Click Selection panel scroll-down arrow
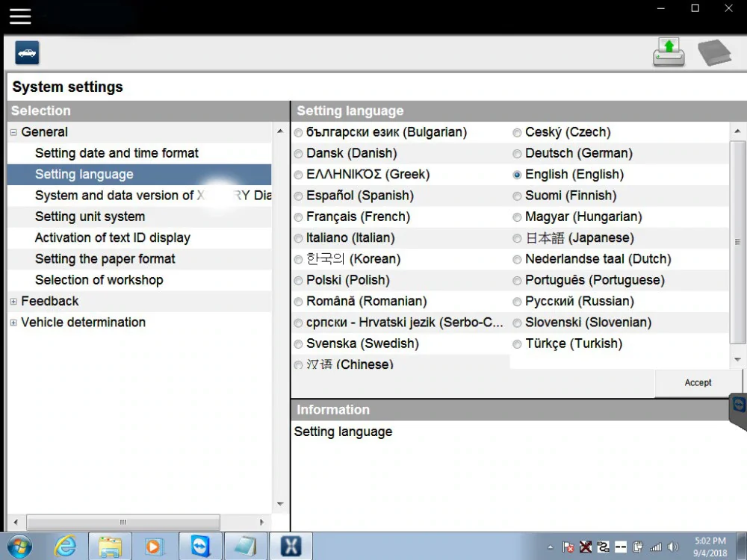This screenshot has width=747, height=560. tap(280, 504)
